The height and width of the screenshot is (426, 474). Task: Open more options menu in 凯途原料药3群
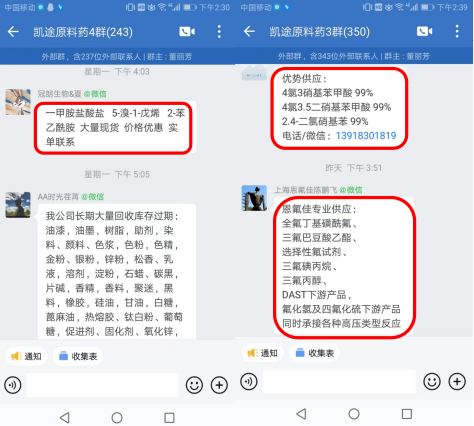457,31
